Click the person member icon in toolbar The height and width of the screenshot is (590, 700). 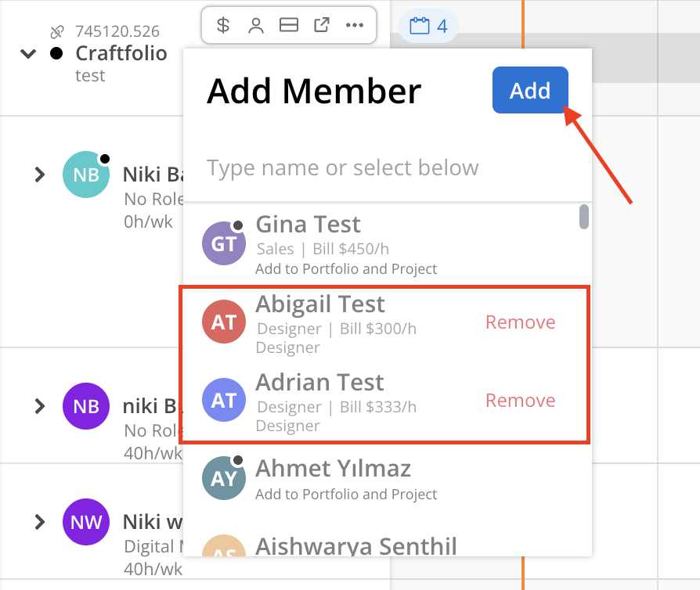point(255,26)
